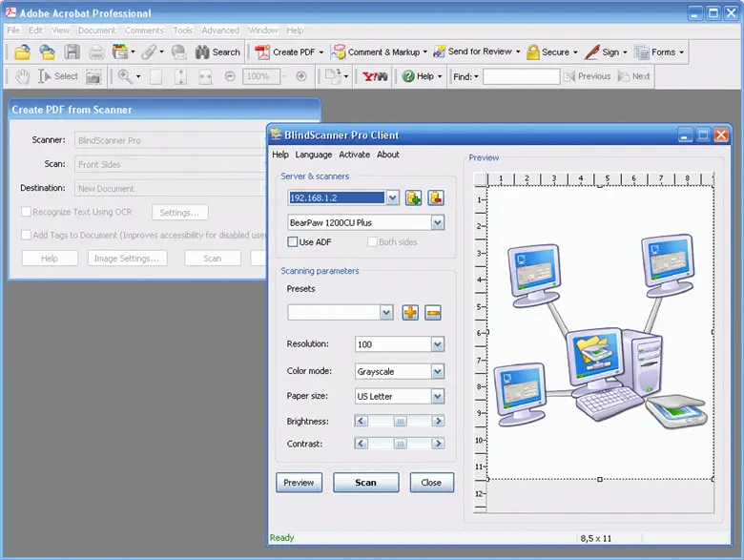Click the Search binoculars icon
The image size is (744, 560).
click(202, 52)
